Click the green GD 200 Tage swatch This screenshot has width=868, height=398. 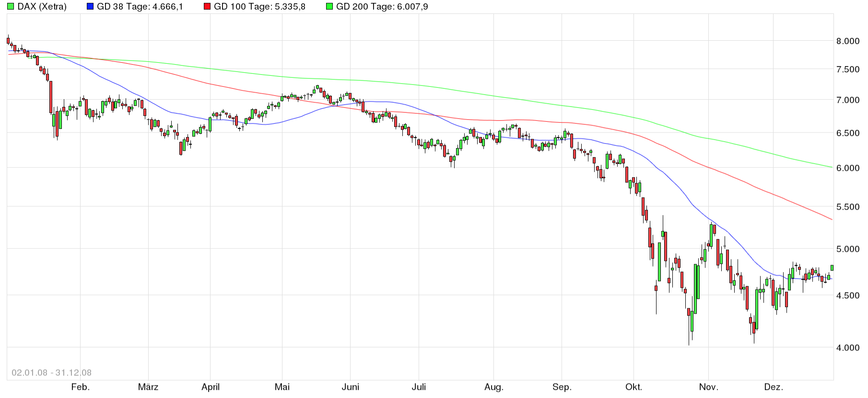tap(329, 7)
